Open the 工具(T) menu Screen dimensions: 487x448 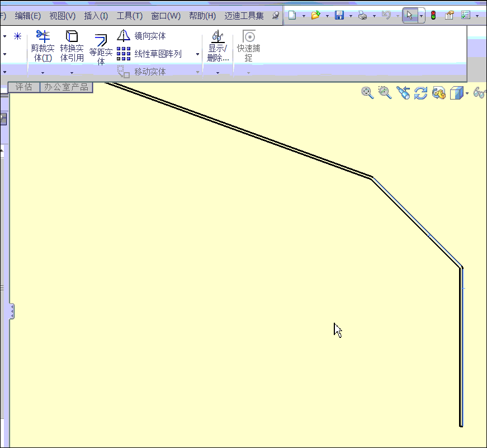click(130, 16)
